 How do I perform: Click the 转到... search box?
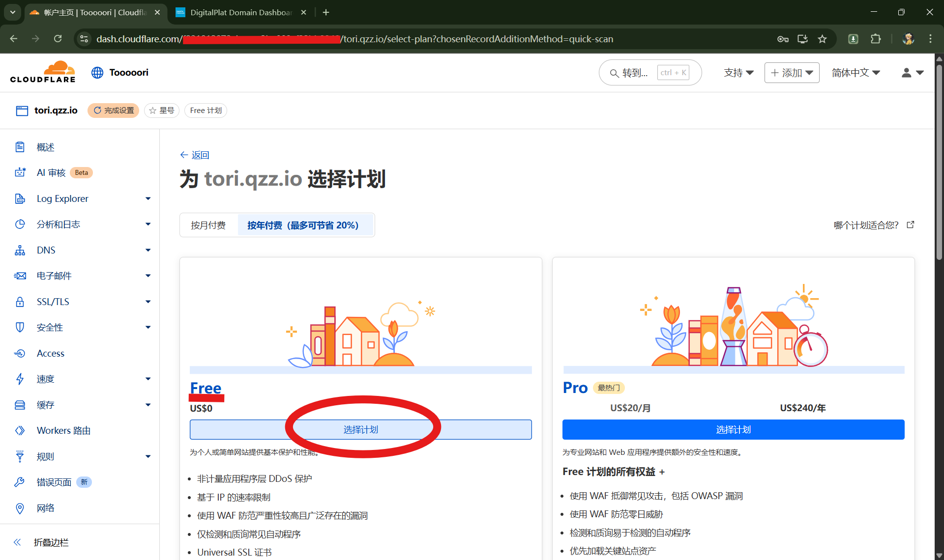(x=634, y=73)
